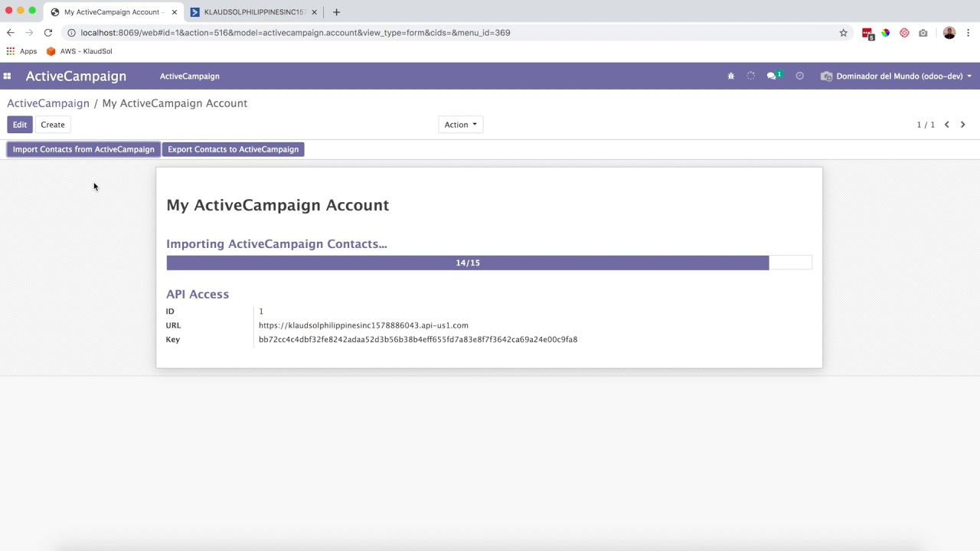This screenshot has height=551, width=980.
Task: Bookmark this page with the star
Action: coord(844,33)
